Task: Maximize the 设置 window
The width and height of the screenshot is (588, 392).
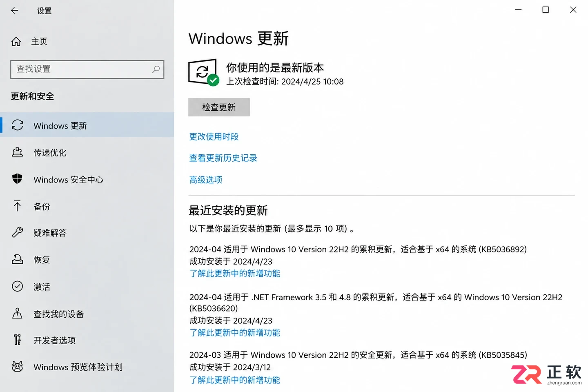Action: [x=546, y=10]
